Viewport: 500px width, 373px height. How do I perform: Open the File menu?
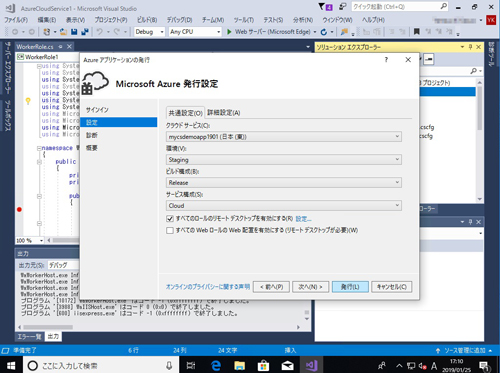pyautogui.click(x=16, y=20)
